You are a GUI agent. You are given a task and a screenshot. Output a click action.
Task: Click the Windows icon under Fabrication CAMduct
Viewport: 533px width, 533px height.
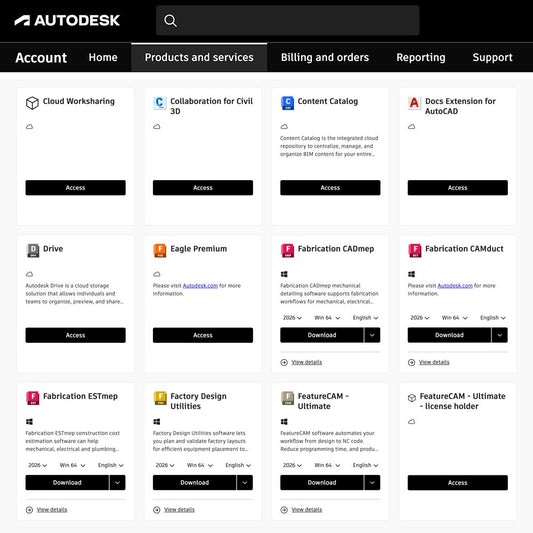click(411, 274)
